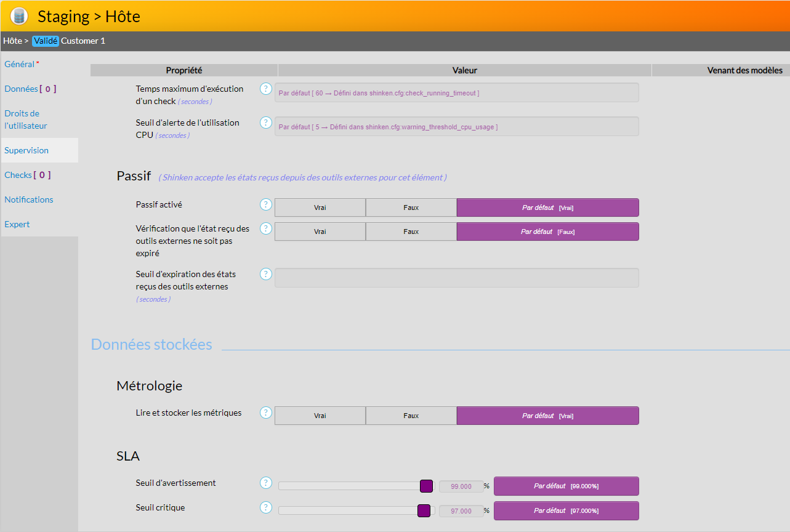Click Par défaut button for Seuil critique

566,510
